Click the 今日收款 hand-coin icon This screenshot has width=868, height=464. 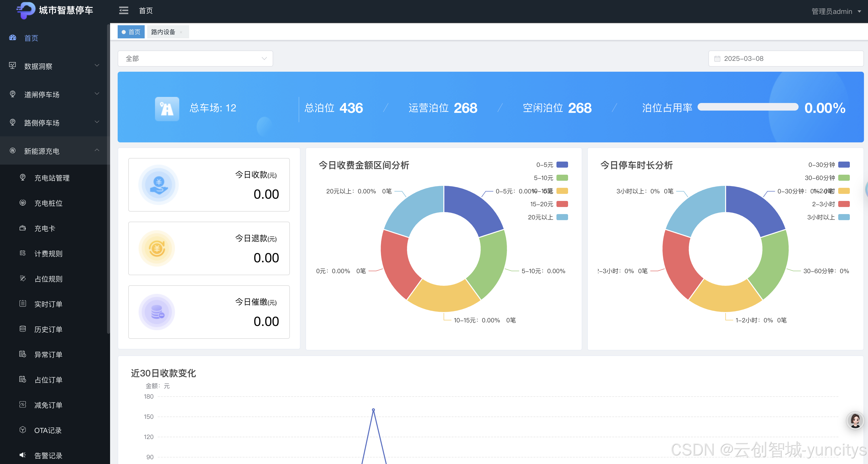click(x=158, y=185)
